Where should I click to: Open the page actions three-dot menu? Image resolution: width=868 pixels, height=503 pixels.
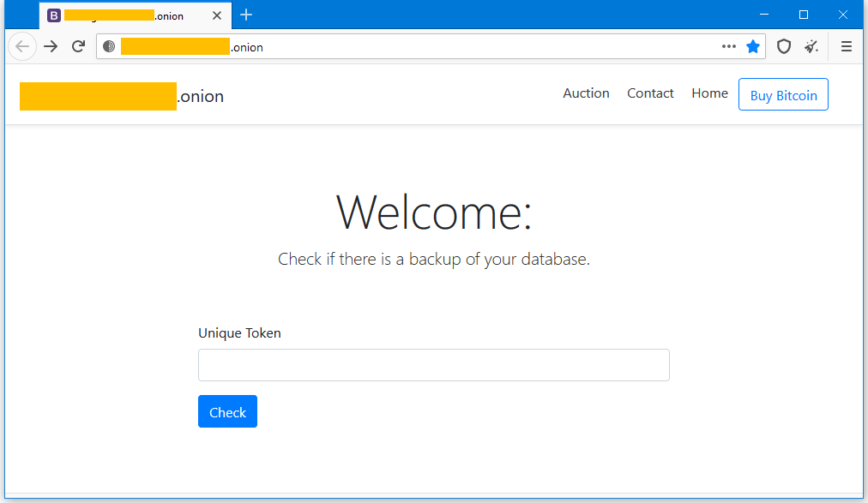point(729,47)
